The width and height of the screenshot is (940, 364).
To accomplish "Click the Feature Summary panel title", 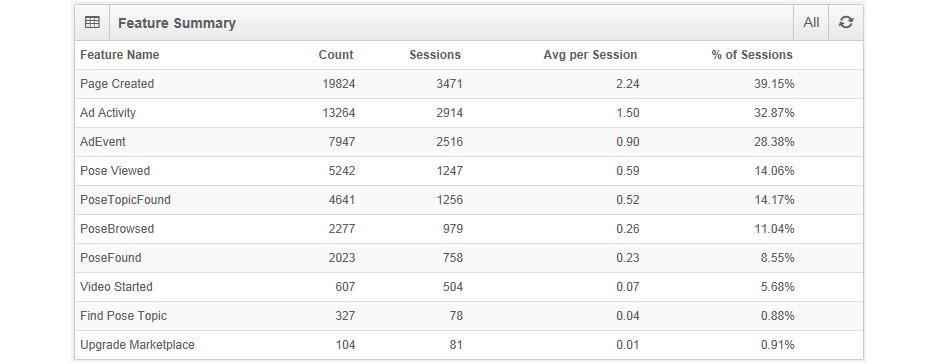I will pos(177,23).
